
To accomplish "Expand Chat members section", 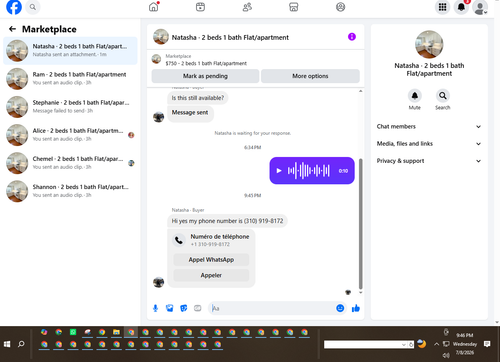I will tap(429, 126).
